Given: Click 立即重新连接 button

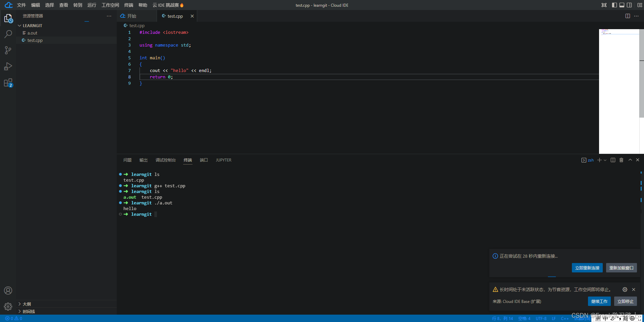Looking at the screenshot, I should point(587,268).
